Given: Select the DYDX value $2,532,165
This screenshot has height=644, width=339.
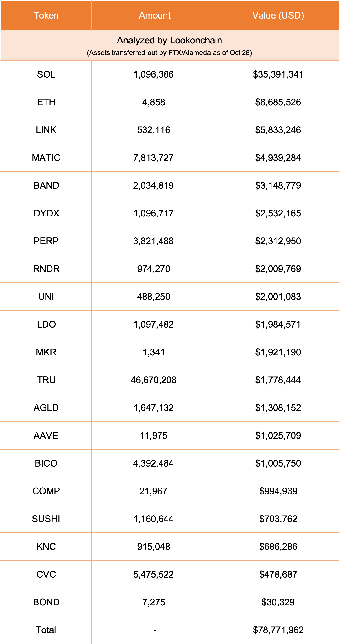Looking at the screenshot, I should coord(278,213).
